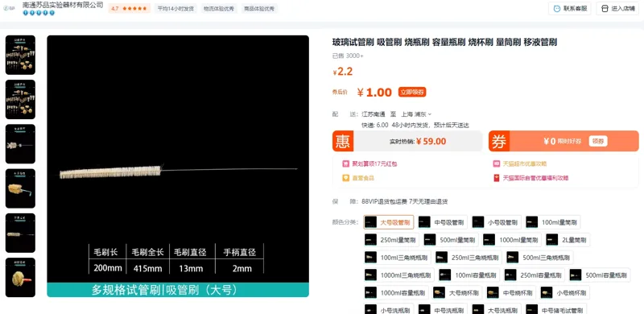Expand the 上海 浦东 delivery location dropdown
The image size is (644, 314).
[x=416, y=114]
